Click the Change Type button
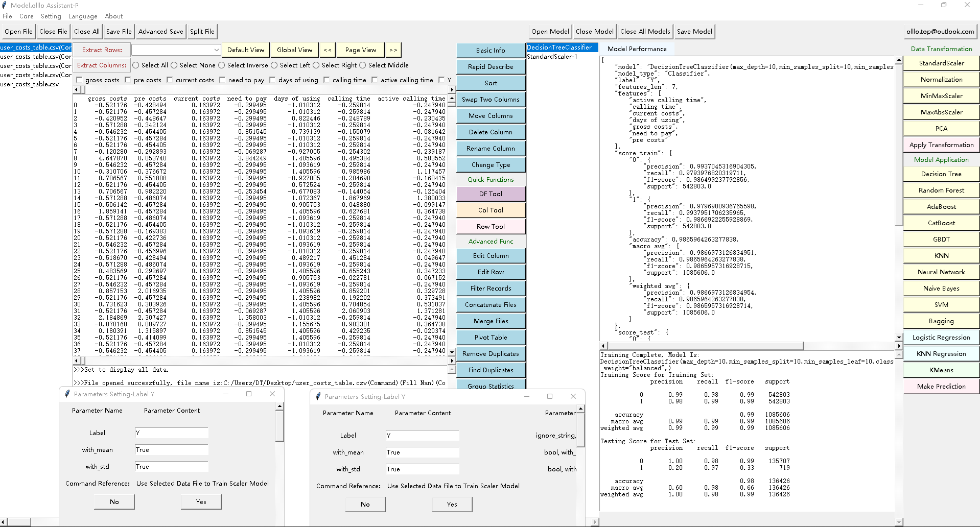This screenshot has height=527, width=980. coord(491,164)
